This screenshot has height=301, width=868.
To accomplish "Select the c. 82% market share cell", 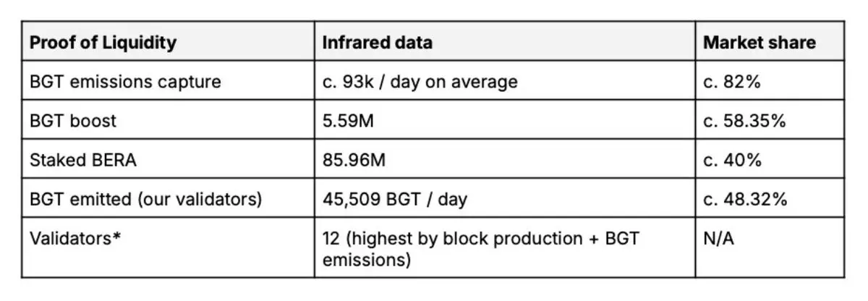I will coord(770,81).
